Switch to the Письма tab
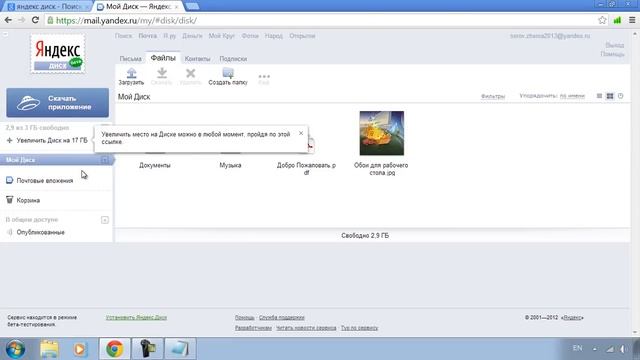Viewport: 640px width, 360px height. point(131,59)
